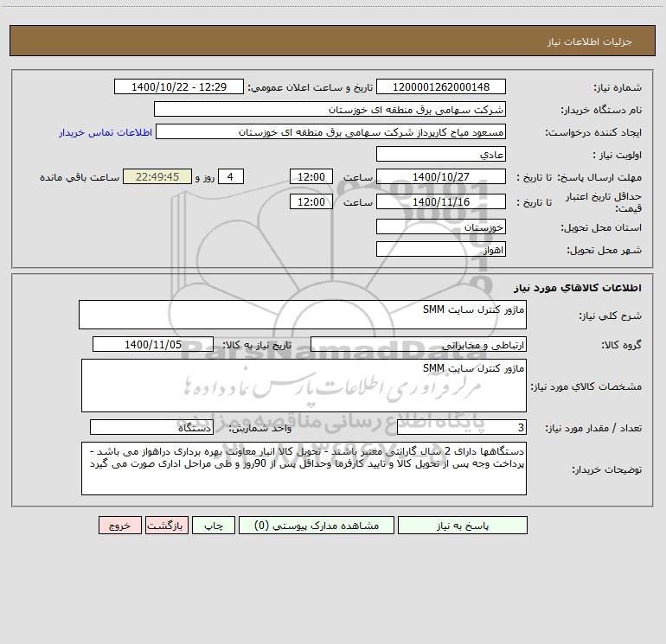Click the واحد شمارش label
Screen dimensions: 666x644
[260, 429]
